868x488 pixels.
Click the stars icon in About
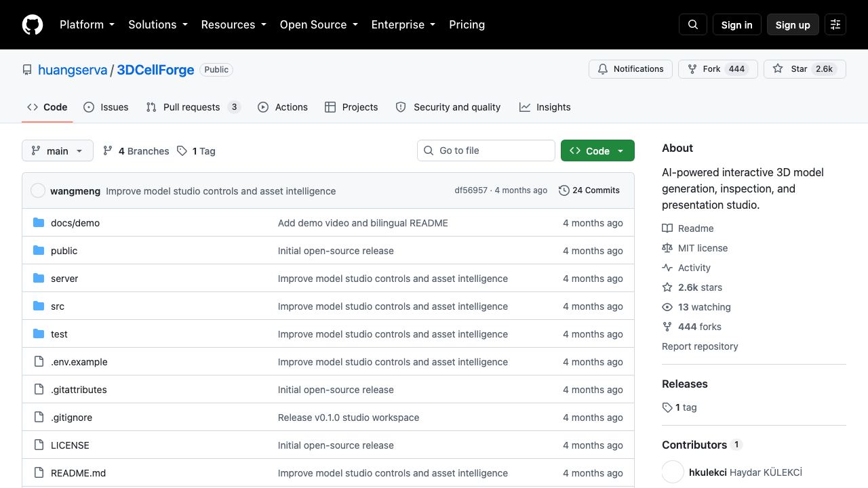click(667, 287)
